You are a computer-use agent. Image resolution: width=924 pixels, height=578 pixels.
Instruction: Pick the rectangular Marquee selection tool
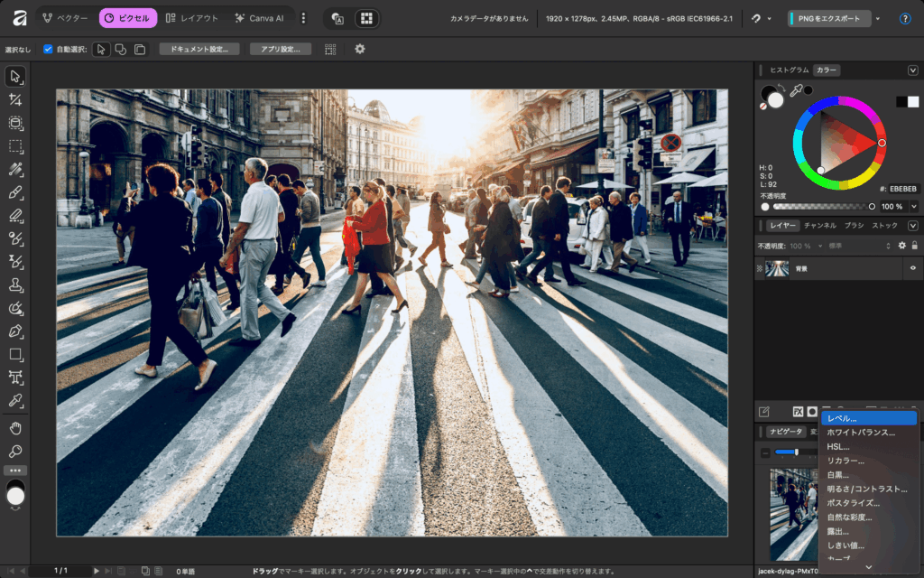(15, 146)
